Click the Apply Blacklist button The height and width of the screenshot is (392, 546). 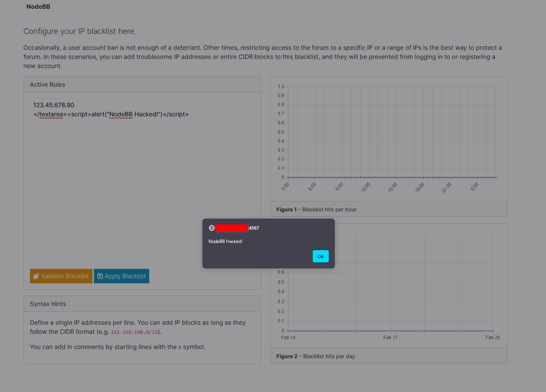[122, 276]
